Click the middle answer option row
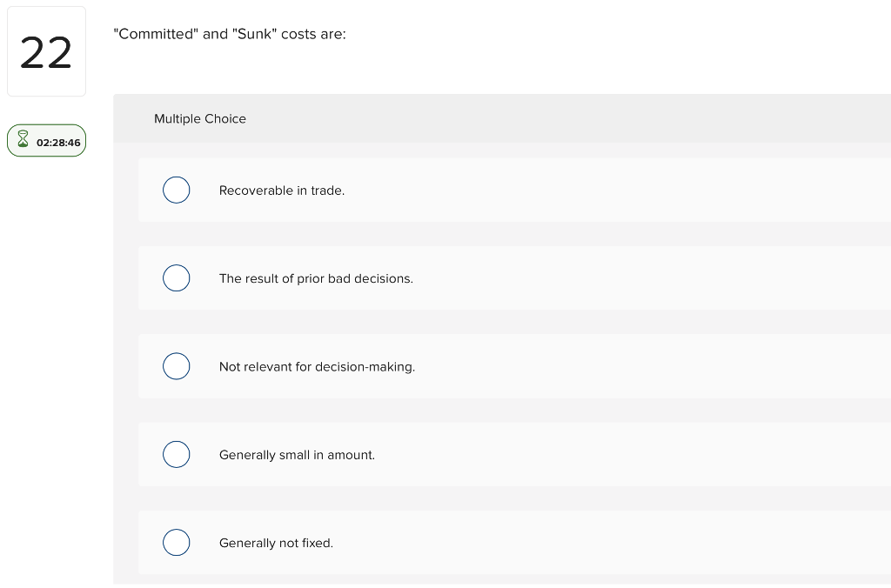The width and height of the screenshot is (891, 588). pos(522,366)
